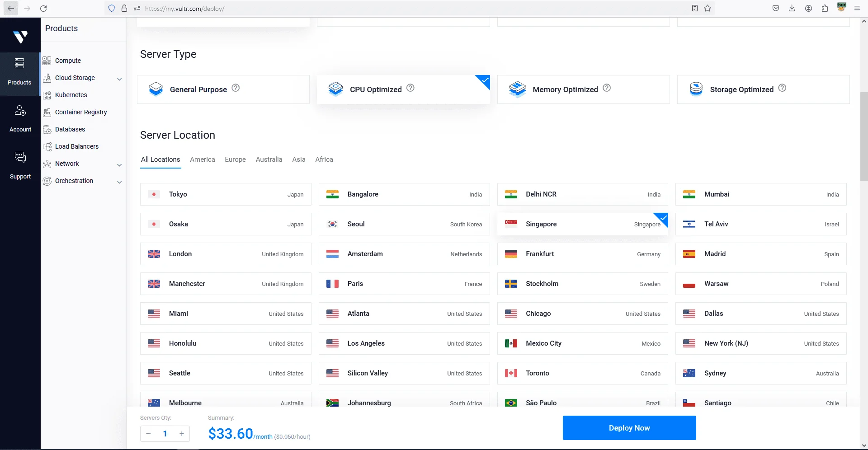The image size is (868, 450).
Task: Expand the Network submenu
Action: tap(119, 164)
